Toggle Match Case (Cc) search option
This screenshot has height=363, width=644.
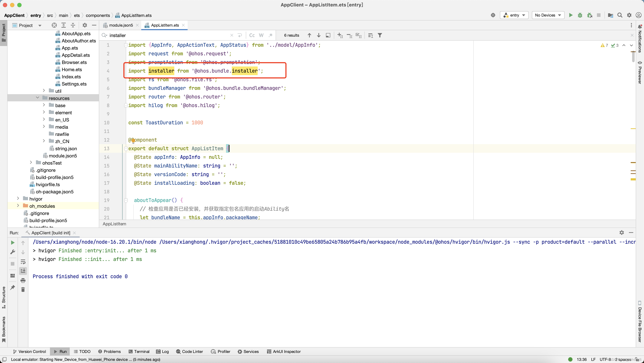(x=252, y=35)
